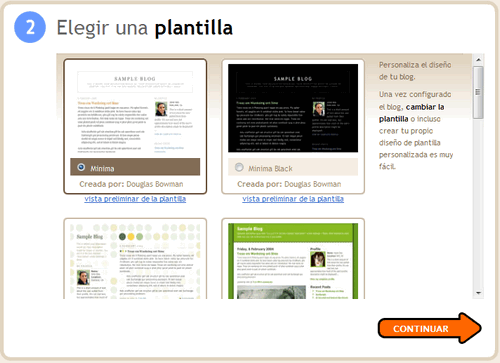The width and height of the screenshot is (500, 363).
Task: Click the orange CONTINUAR arrow button
Action: click(430, 328)
